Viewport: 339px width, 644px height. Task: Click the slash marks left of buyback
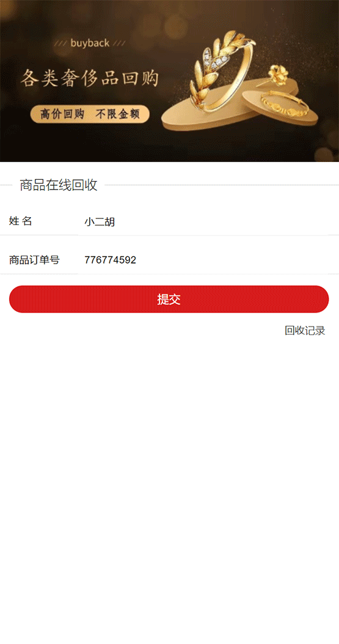pos(60,43)
